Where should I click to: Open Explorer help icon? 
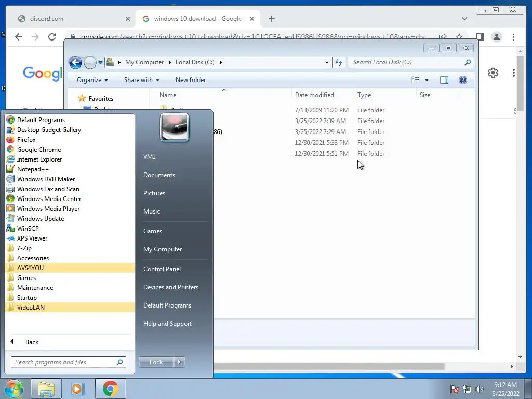pyautogui.click(x=462, y=79)
